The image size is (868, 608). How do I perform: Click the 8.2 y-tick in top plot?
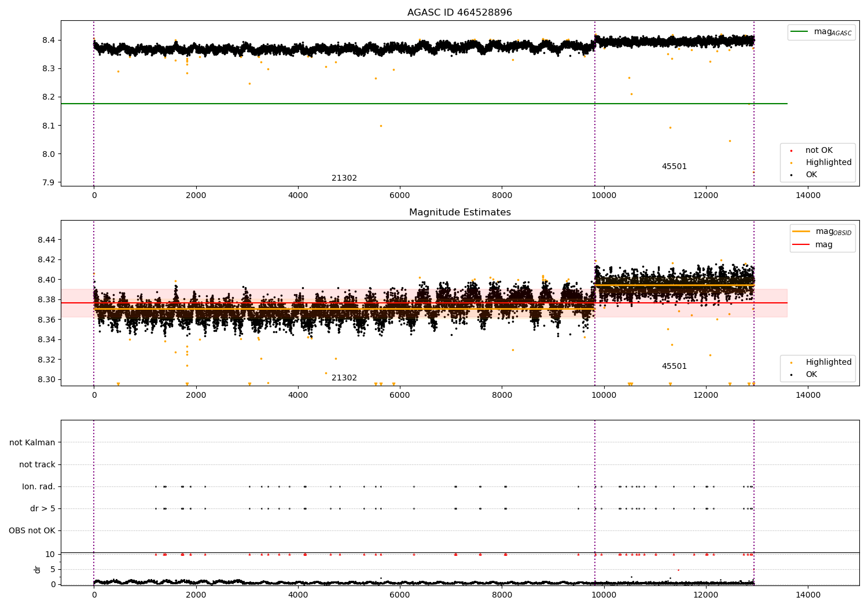49,97
